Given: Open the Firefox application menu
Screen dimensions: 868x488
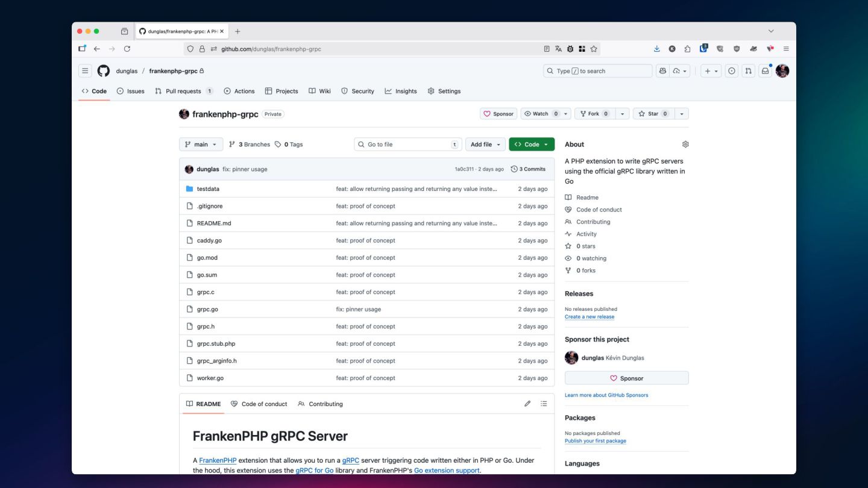Looking at the screenshot, I should click(x=786, y=49).
